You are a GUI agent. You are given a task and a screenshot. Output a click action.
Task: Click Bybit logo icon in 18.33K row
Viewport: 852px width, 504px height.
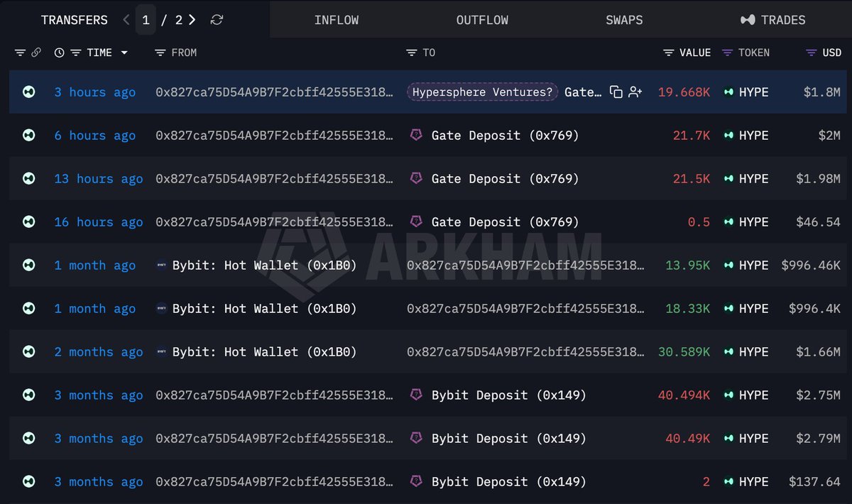tap(162, 308)
